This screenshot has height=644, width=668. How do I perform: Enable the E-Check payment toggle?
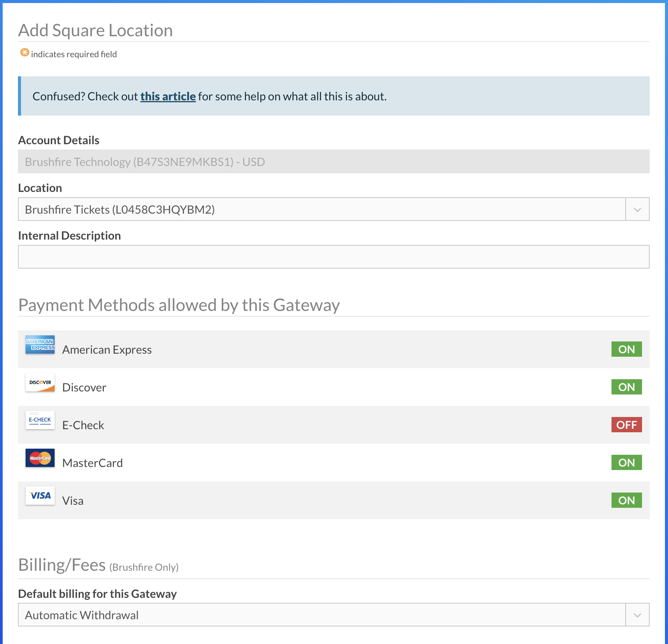coord(626,425)
